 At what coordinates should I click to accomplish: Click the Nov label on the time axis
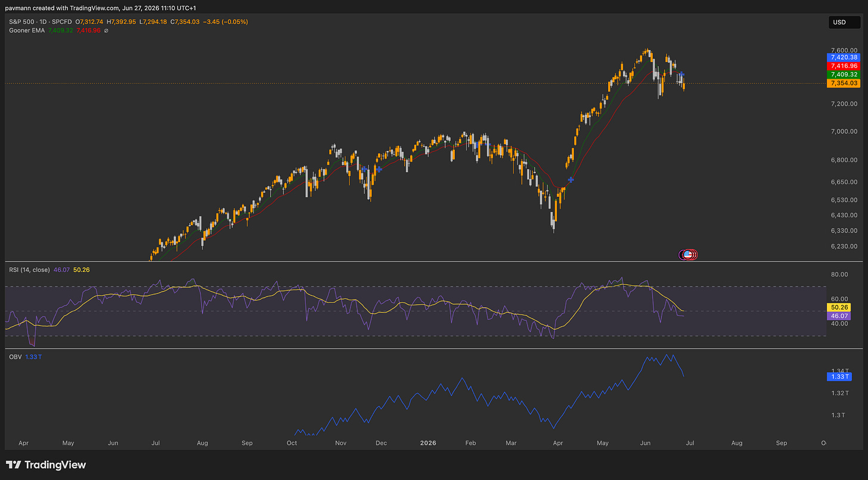[x=340, y=443]
